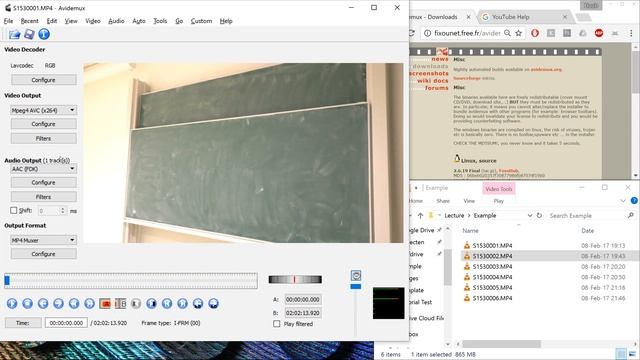Open the File menu in Avidemux
This screenshot has width=640, height=360.
pyautogui.click(x=8, y=21)
